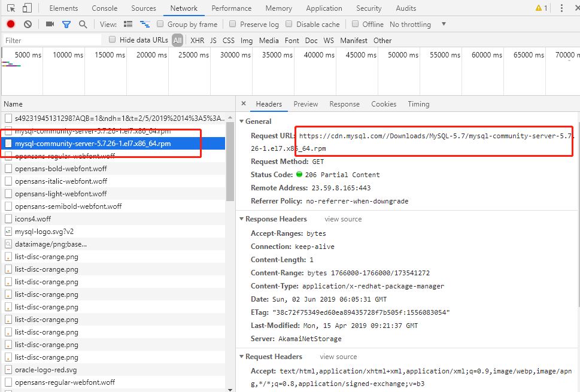The image size is (580, 392).
Task: Click view source beside Response Headers
Action: tap(343, 219)
